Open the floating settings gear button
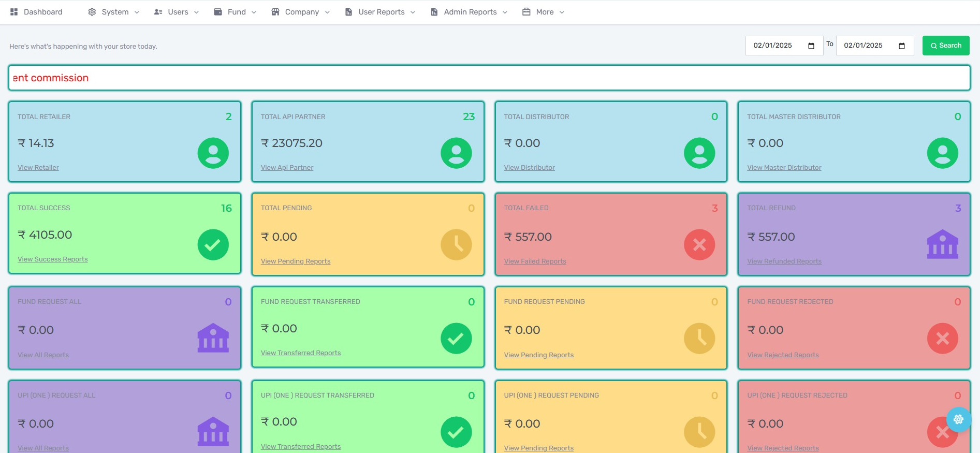The height and width of the screenshot is (453, 980). pos(959,419)
